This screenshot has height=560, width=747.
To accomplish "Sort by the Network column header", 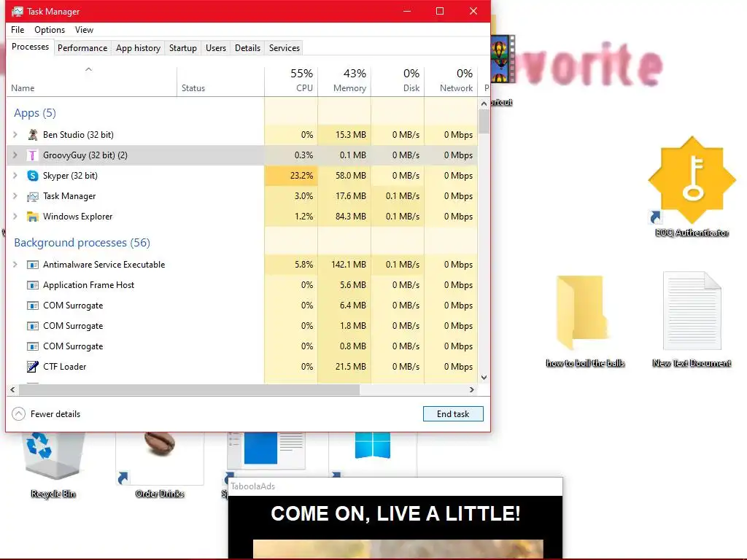I will pyautogui.click(x=451, y=82).
